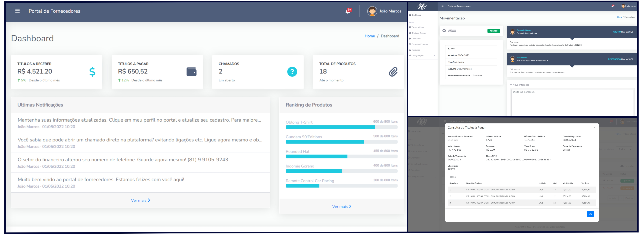Click paperclip icon on Total de Produtos card
644x237 pixels.
393,72
